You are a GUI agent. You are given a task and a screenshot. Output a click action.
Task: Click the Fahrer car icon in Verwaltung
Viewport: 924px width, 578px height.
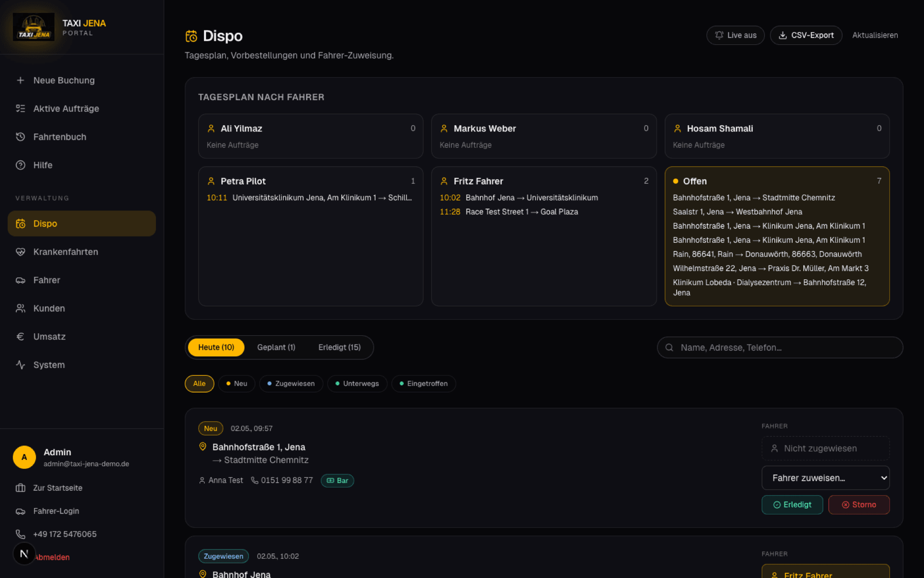pos(20,280)
